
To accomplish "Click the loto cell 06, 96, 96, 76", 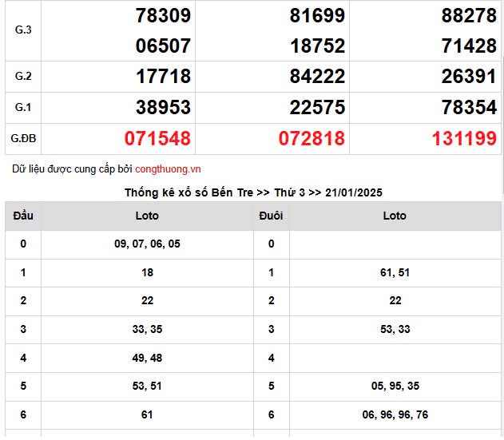I will click(394, 415).
